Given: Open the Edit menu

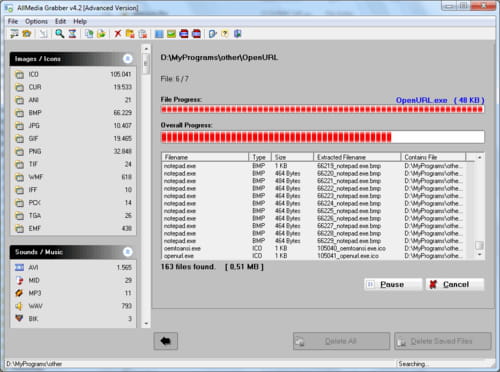Looking at the screenshot, I should pyautogui.click(x=60, y=21).
